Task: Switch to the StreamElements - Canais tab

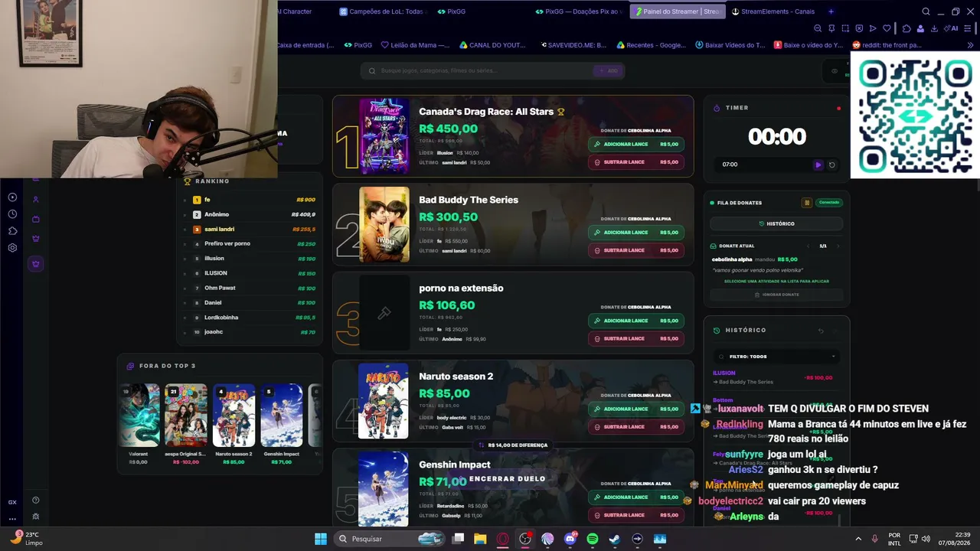Action: point(773,11)
